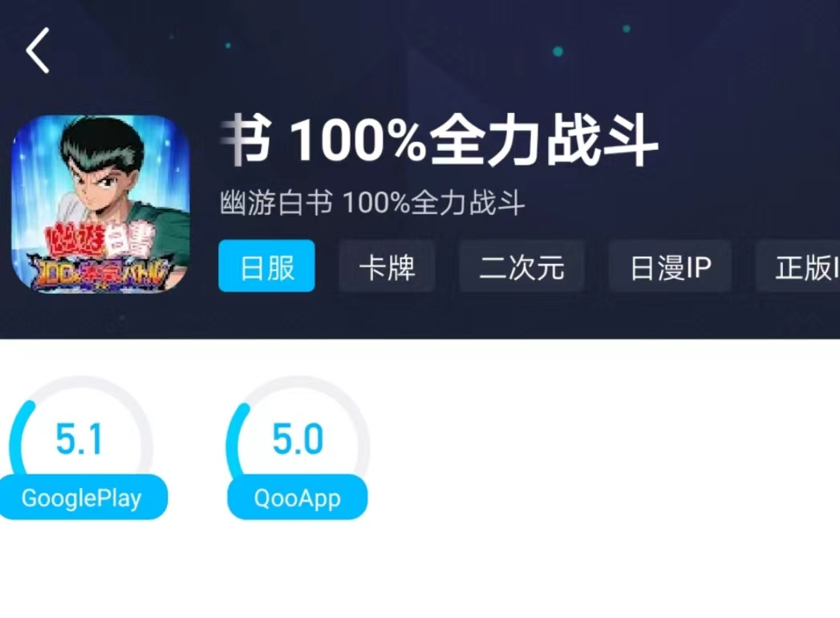This screenshot has width=840, height=618.
Task: Tap the 5.1 rating score number
Action: coord(79,440)
